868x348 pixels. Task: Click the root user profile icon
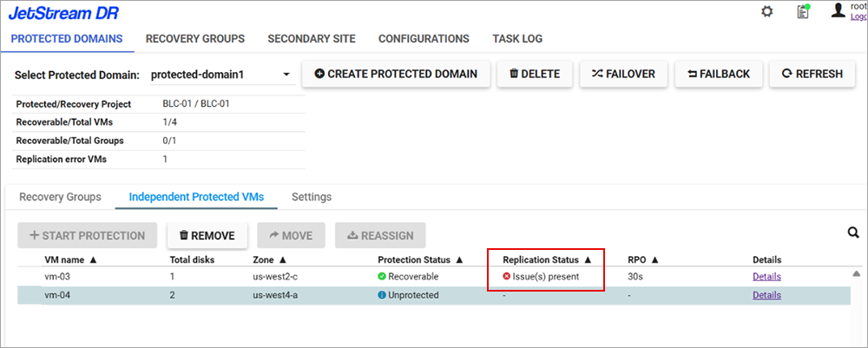coord(838,10)
